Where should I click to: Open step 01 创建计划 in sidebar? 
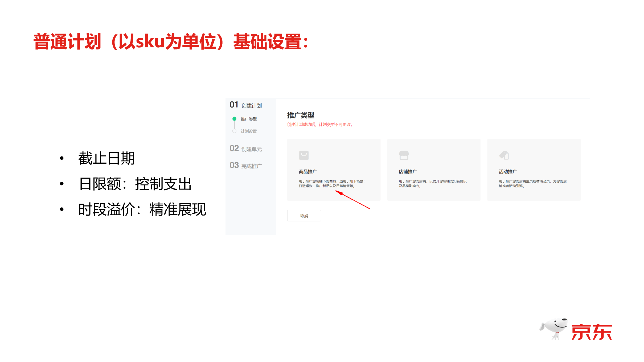pyautogui.click(x=246, y=105)
